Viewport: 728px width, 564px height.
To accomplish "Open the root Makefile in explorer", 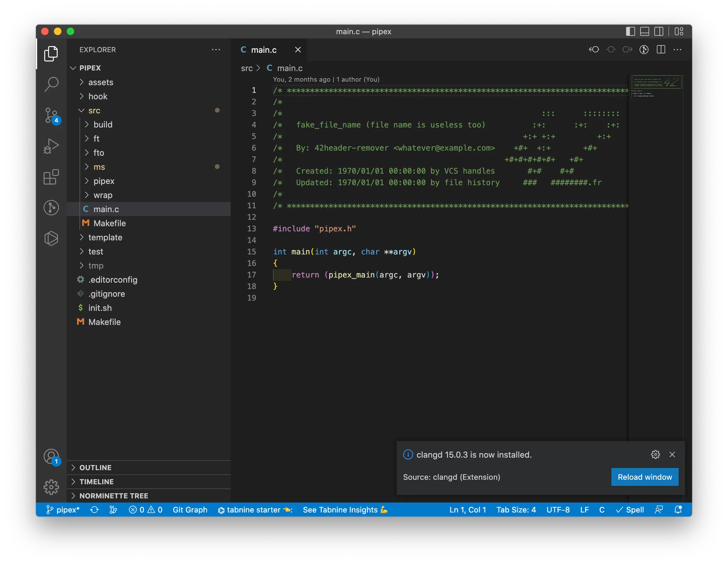I will tap(105, 322).
